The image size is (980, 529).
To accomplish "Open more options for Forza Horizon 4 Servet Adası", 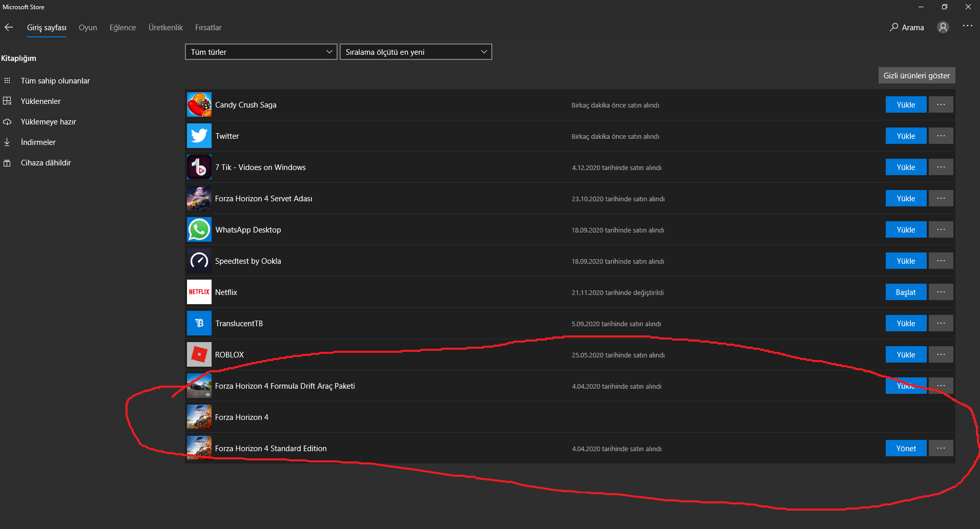I will click(941, 199).
